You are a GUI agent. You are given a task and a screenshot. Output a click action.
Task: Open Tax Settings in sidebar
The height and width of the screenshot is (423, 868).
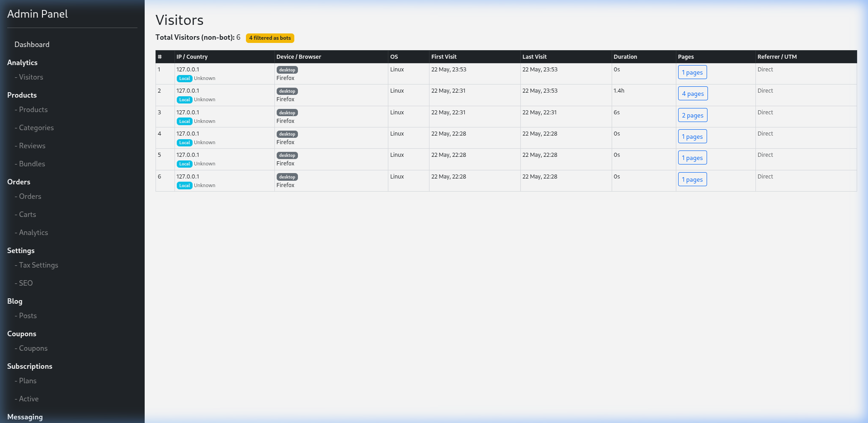tap(36, 265)
